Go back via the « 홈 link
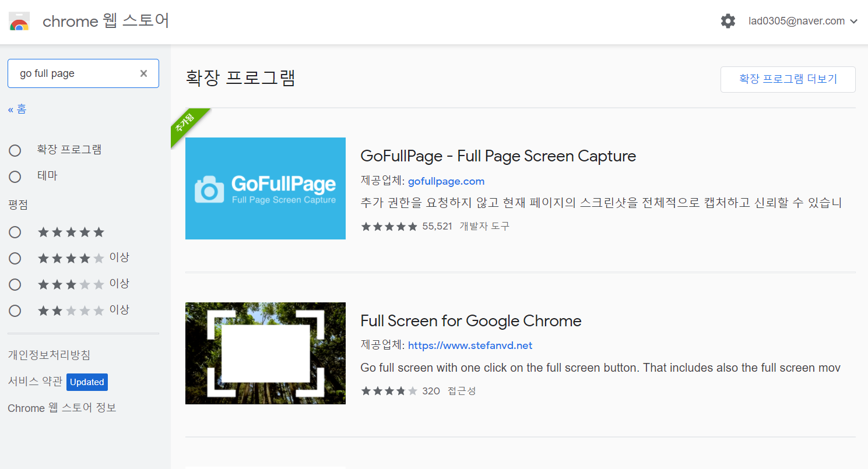Screen dimensions: 868x469 (x=17, y=109)
